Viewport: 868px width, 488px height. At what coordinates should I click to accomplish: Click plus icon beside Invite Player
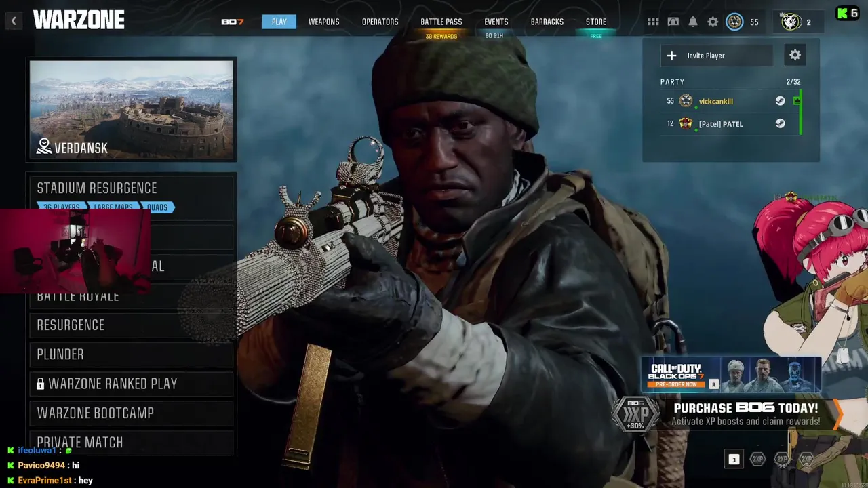(x=671, y=56)
